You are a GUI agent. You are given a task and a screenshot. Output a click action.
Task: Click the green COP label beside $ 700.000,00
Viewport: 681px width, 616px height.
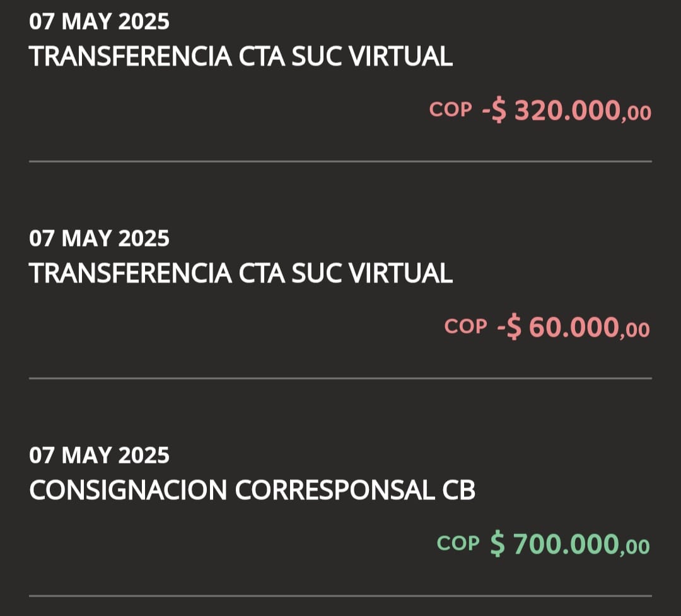coord(458,543)
